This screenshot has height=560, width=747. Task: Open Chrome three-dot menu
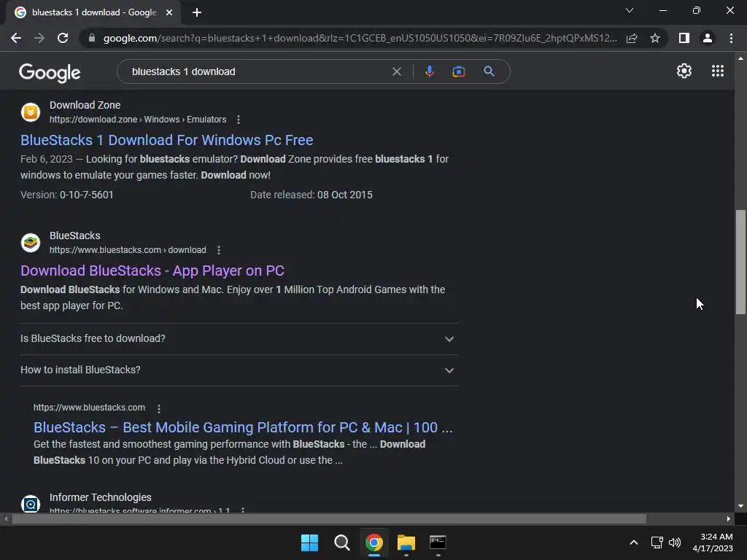coord(731,38)
